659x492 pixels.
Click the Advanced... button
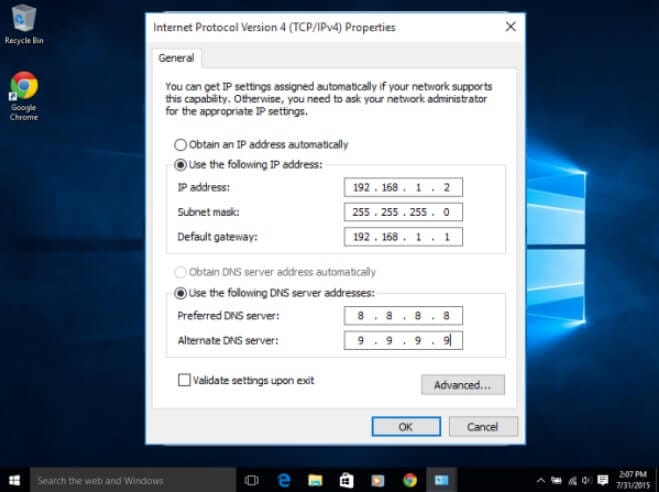click(463, 385)
